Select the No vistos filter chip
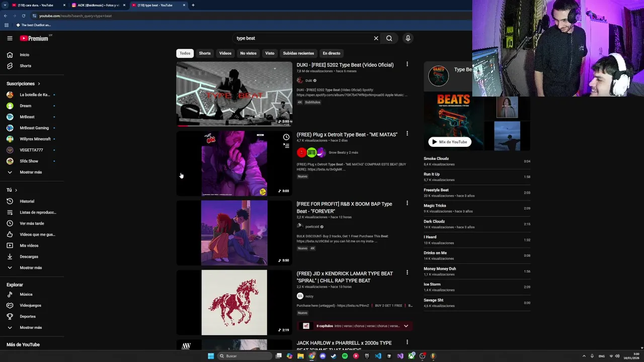Screen dimensions: 644x362 click(248, 53)
